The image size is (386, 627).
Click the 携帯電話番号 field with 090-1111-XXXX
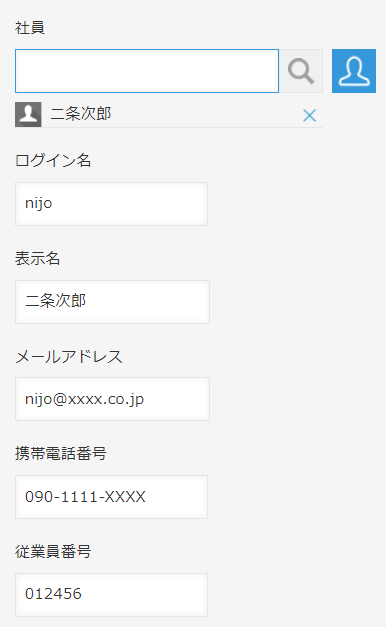pyautogui.click(x=112, y=497)
